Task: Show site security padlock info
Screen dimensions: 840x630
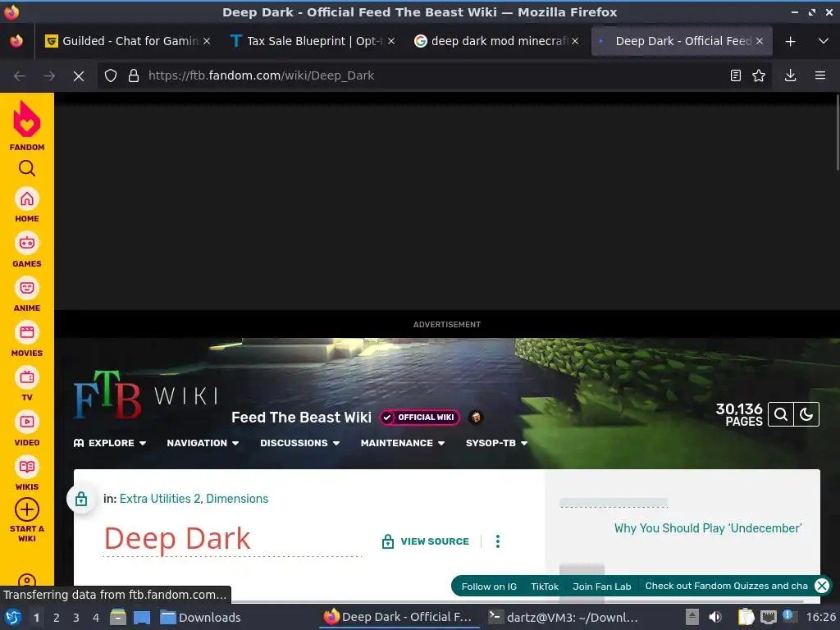Action: tap(134, 75)
